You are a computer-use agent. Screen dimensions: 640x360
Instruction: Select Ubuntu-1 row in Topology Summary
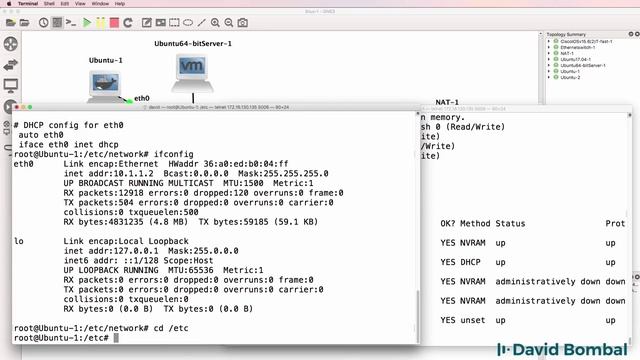point(570,71)
